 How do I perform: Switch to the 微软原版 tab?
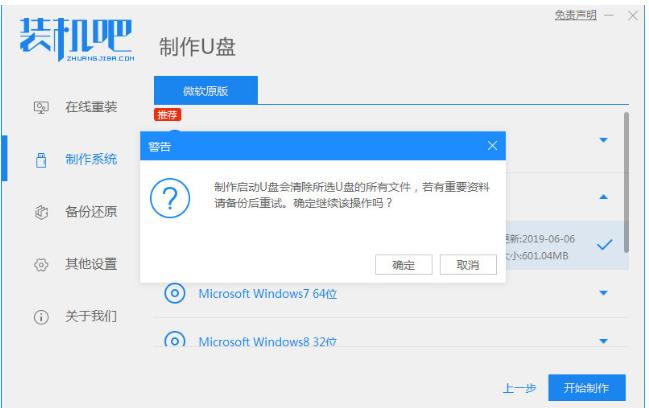click(206, 90)
